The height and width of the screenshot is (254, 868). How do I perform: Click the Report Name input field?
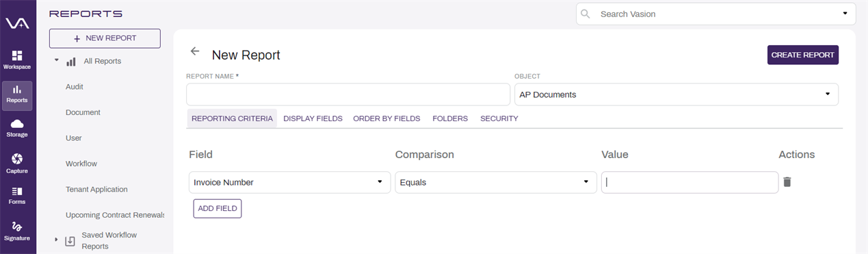[348, 94]
